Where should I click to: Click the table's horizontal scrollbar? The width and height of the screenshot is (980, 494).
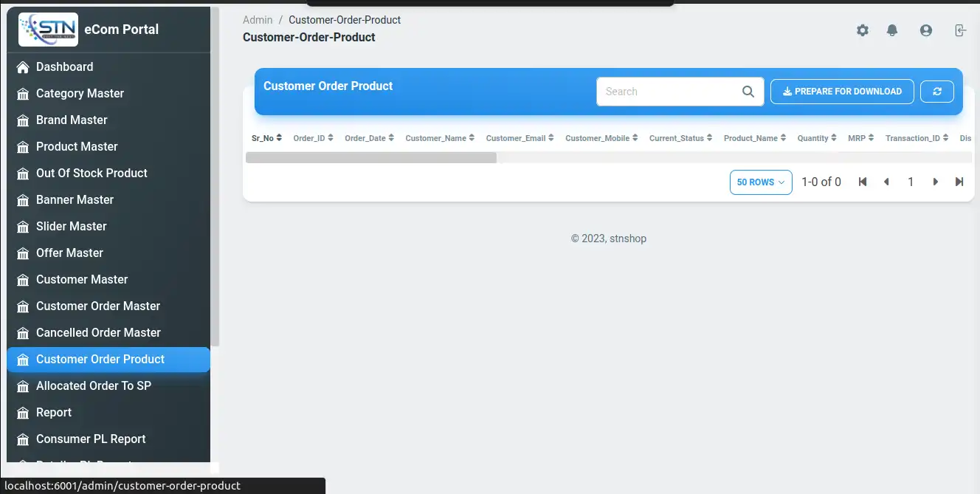(370, 157)
